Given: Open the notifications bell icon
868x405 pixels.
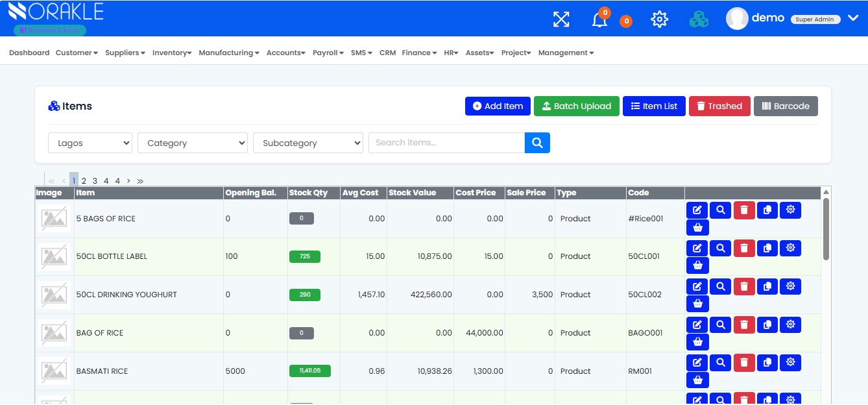Looking at the screenshot, I should 599,20.
